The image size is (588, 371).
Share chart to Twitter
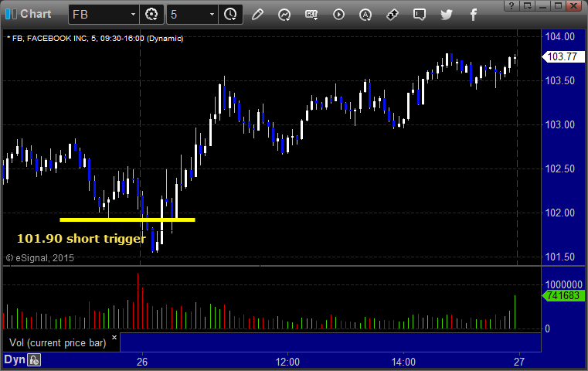point(447,15)
